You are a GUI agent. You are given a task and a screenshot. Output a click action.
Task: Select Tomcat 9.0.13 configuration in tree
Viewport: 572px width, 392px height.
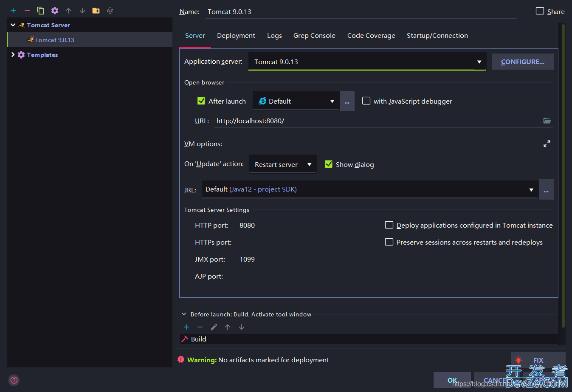point(90,40)
